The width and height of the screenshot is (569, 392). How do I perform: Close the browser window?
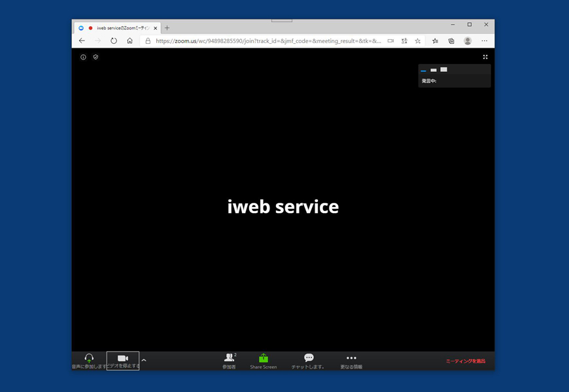(486, 25)
